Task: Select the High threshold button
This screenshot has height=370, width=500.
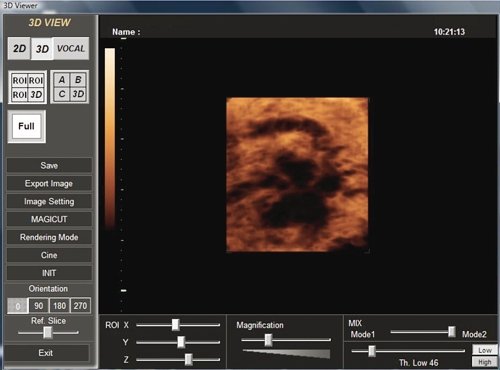Action: pyautogui.click(x=485, y=362)
